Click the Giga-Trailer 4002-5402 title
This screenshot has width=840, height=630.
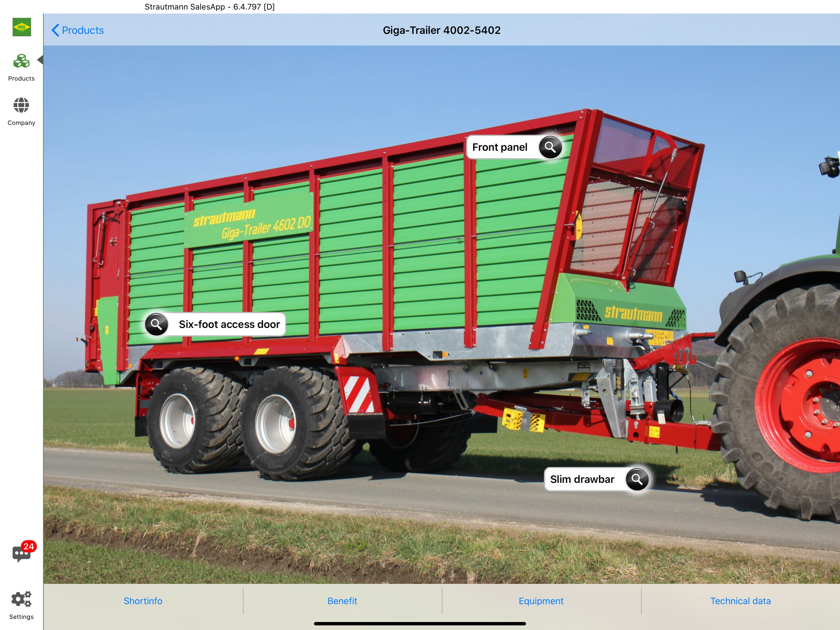tap(442, 30)
